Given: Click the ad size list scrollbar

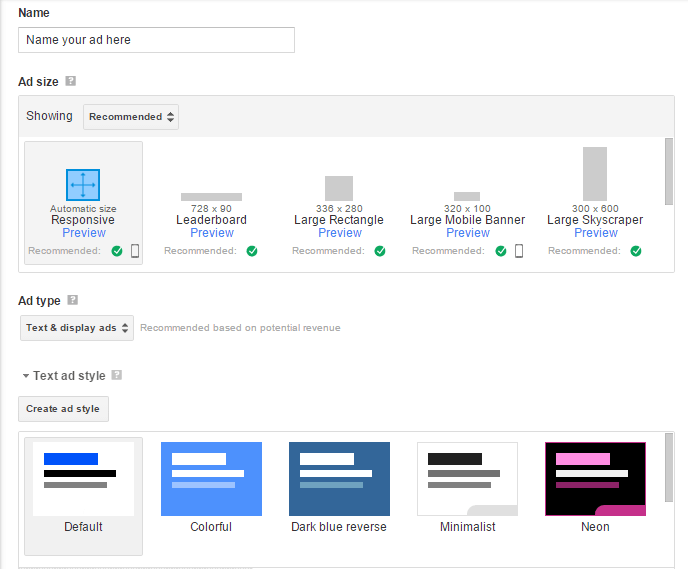Looking at the screenshot, I should tap(669, 172).
